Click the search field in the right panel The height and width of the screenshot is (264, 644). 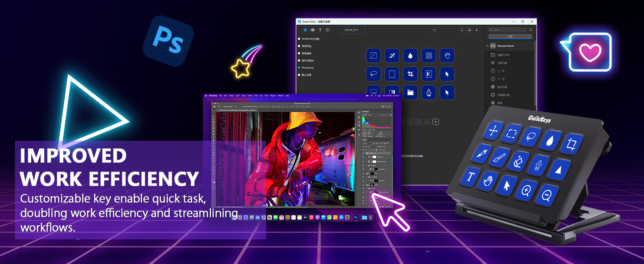pos(508,29)
